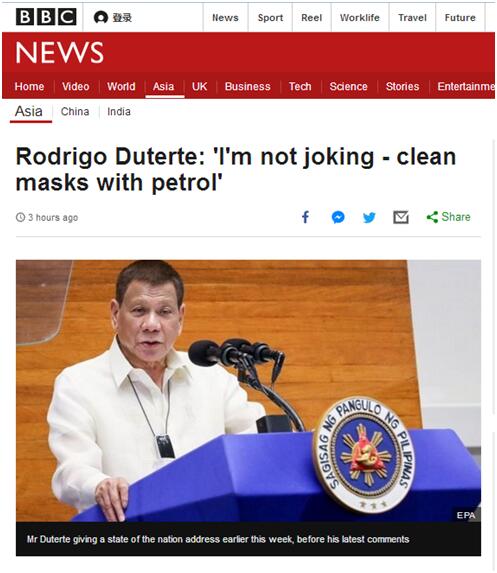Share via Messenger icon
497x573 pixels.
pos(338,217)
